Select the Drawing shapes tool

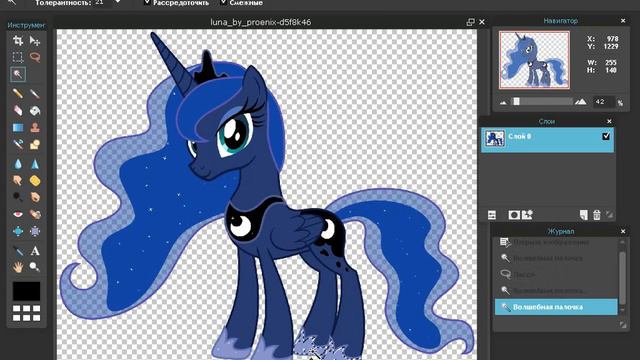35,144
